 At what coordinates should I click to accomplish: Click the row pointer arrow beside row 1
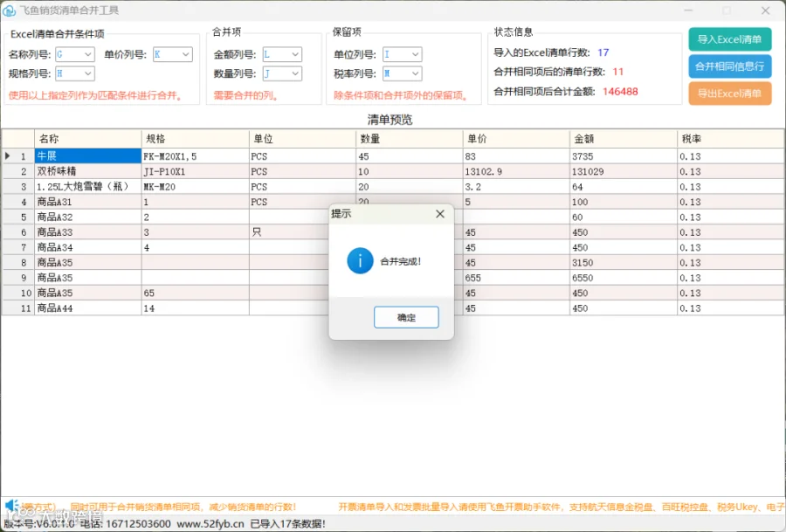click(8, 156)
